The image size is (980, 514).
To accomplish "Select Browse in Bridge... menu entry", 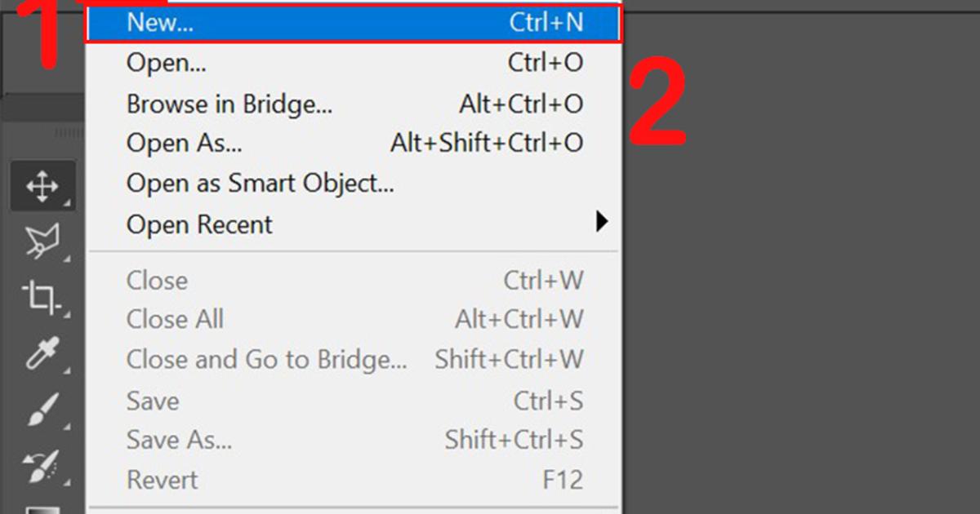I will click(x=229, y=104).
